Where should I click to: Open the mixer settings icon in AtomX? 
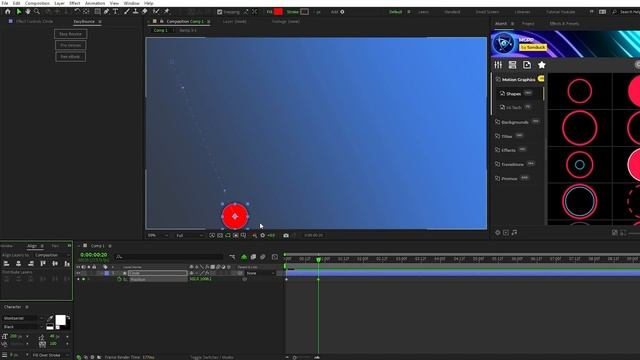pyautogui.click(x=498, y=65)
